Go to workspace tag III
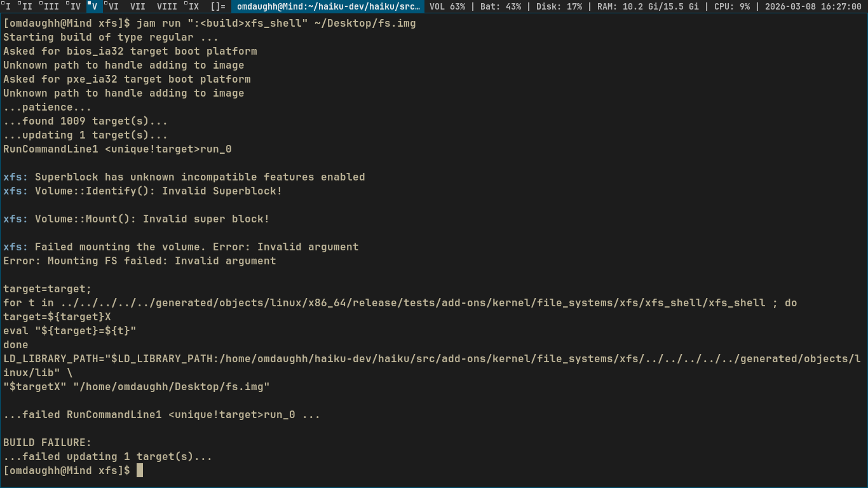This screenshot has height=488, width=868. [x=50, y=6]
